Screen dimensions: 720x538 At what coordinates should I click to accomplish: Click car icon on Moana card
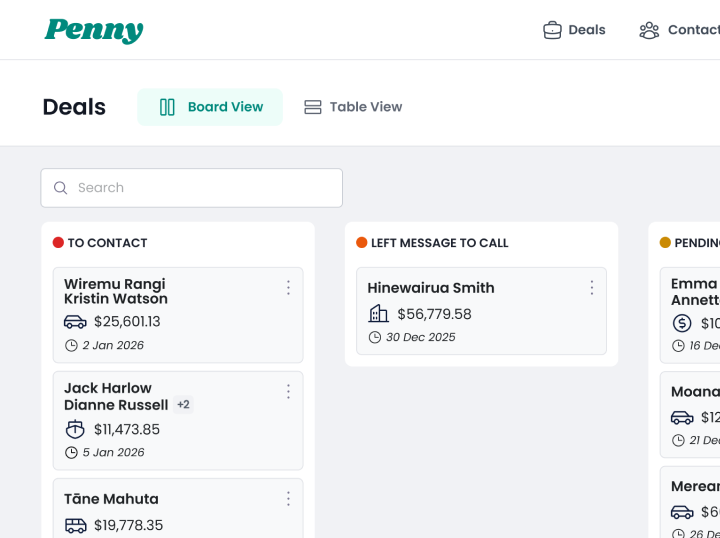[682, 417]
